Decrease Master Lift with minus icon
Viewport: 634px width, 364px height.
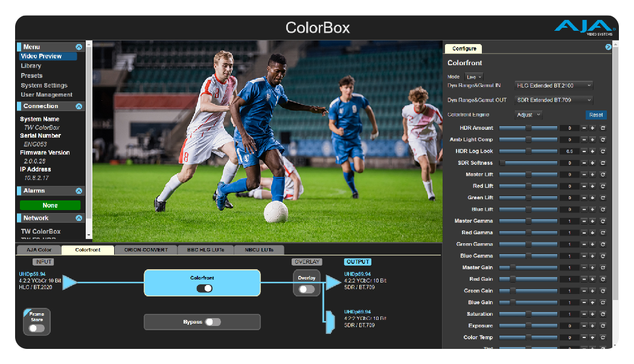(584, 174)
